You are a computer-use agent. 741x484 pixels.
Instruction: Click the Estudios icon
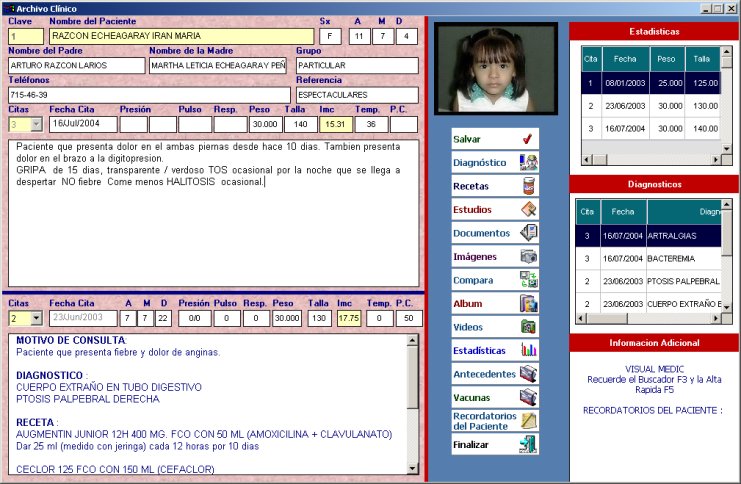pos(528,209)
